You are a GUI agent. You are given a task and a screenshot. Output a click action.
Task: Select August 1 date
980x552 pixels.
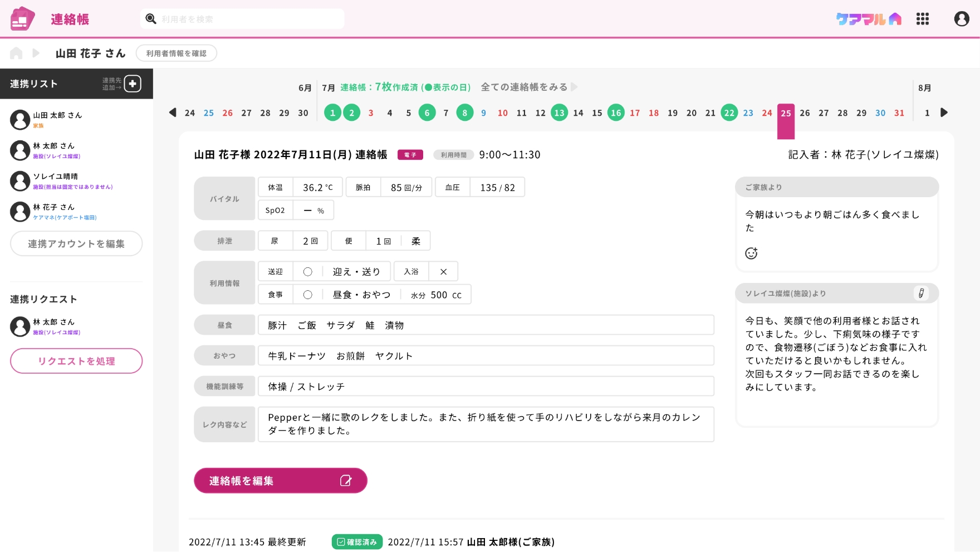[x=927, y=113]
